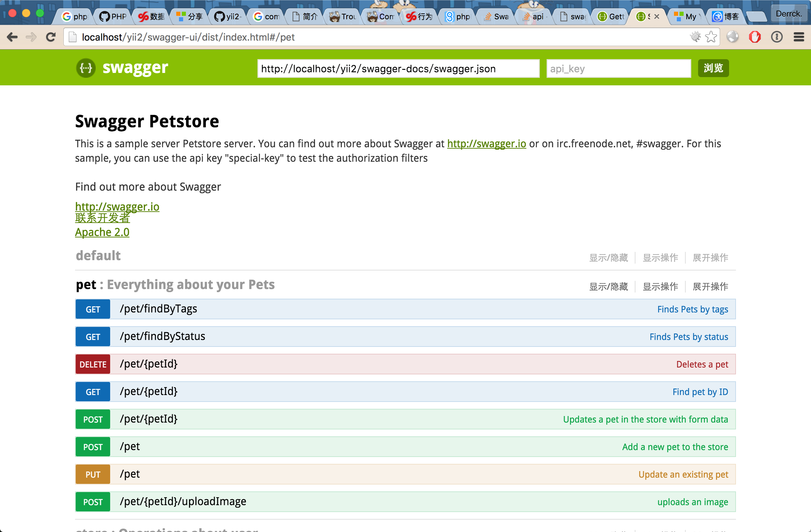This screenshot has height=532, width=811.
Task: Click the browser reload page icon
Action: (51, 37)
